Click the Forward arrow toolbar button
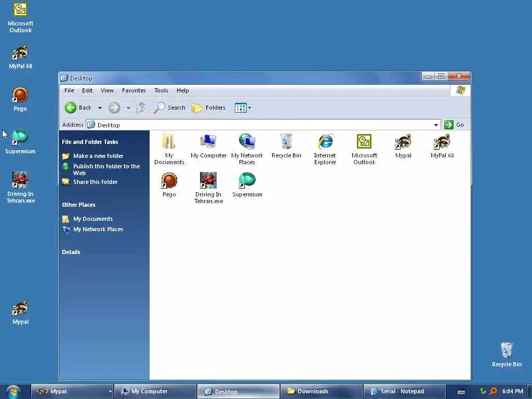532x399 pixels. pyautogui.click(x=114, y=108)
